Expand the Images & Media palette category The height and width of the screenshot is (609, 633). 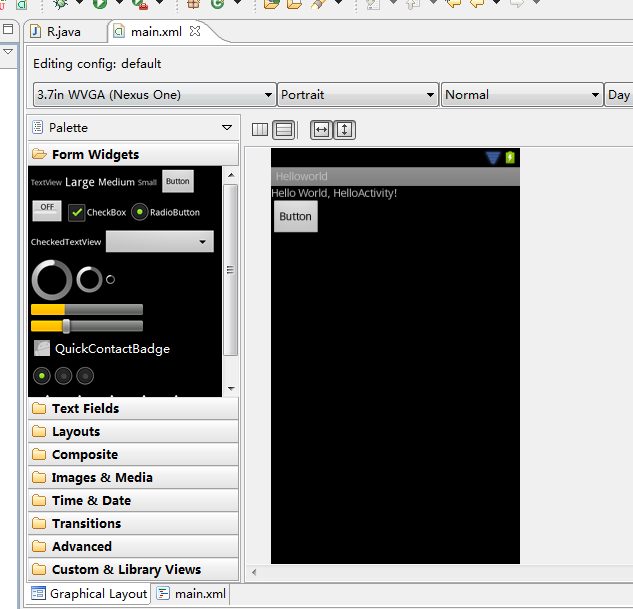point(133,477)
